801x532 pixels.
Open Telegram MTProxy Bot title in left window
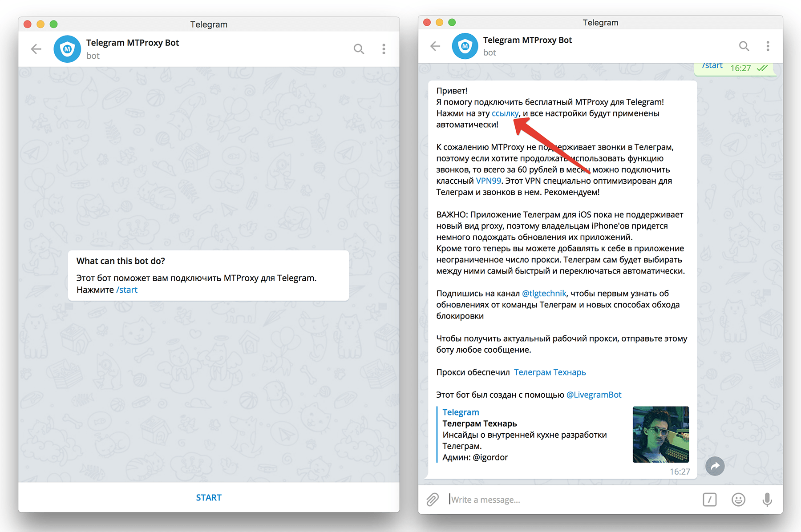click(x=133, y=43)
